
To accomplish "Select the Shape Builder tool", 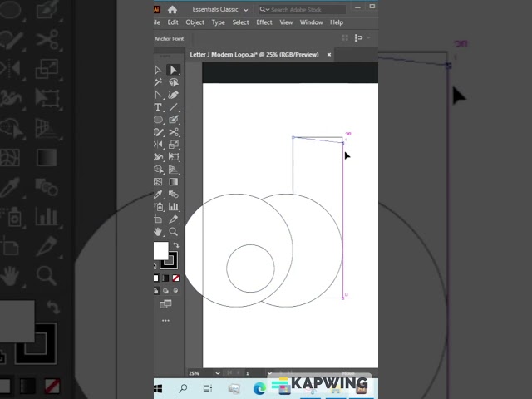I will tap(158, 170).
